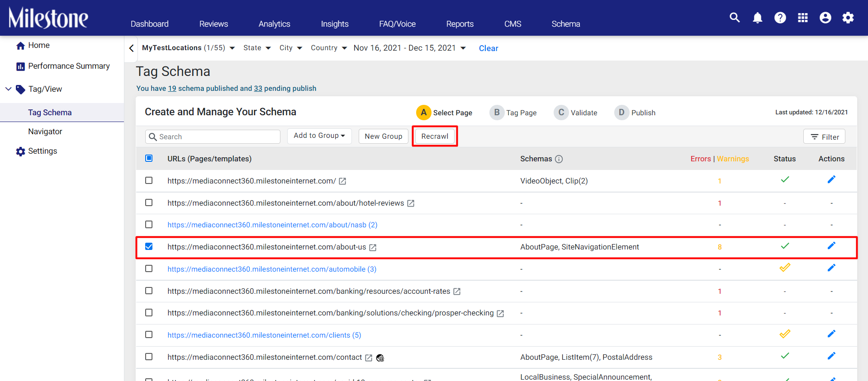Image resolution: width=868 pixels, height=381 pixels.
Task: Open Settings in the sidebar
Action: coord(37,151)
